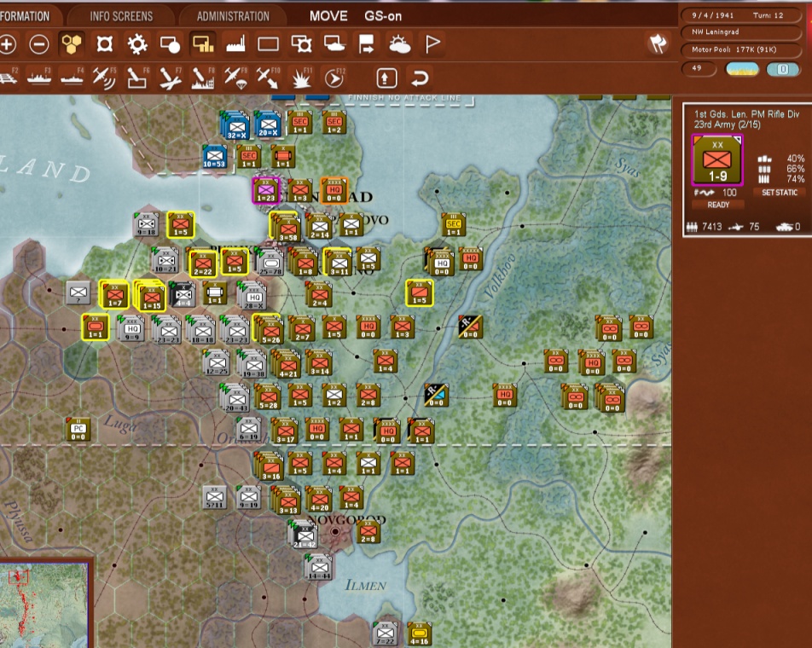Toggle the tank and screen icon
The width and height of the screenshot is (812, 648).
coord(334,44)
